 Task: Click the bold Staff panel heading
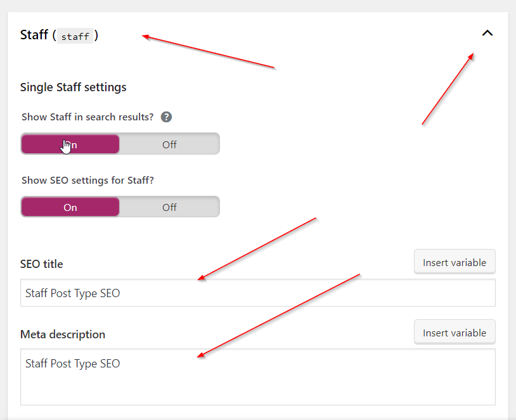(x=34, y=35)
